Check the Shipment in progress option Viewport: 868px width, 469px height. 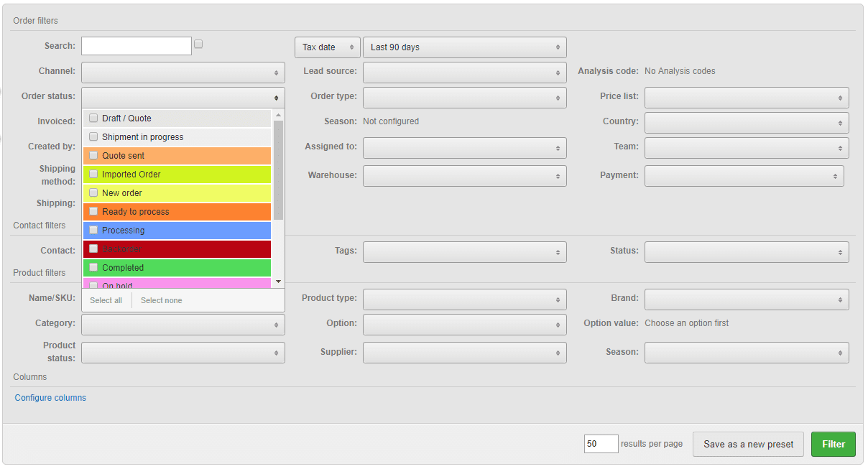(x=93, y=137)
